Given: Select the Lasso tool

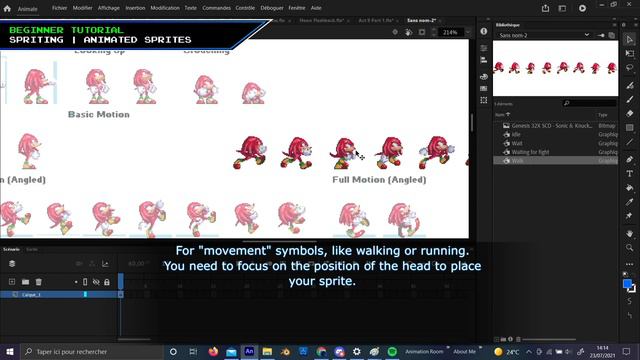Looking at the screenshot, I should [629, 68].
